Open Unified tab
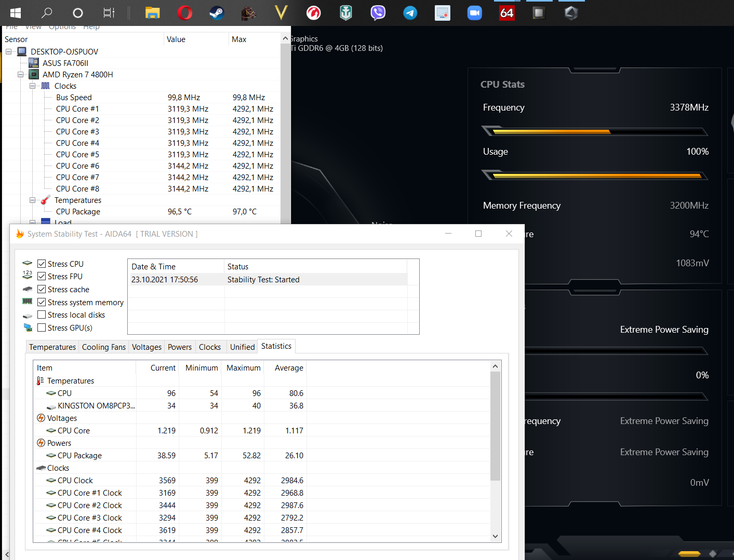734x560 pixels. click(x=243, y=347)
